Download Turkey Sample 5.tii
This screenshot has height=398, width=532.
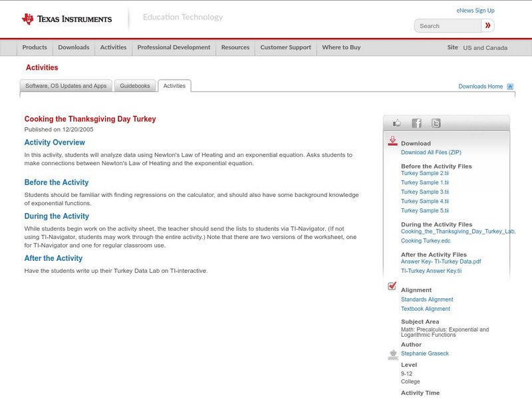[x=425, y=210]
